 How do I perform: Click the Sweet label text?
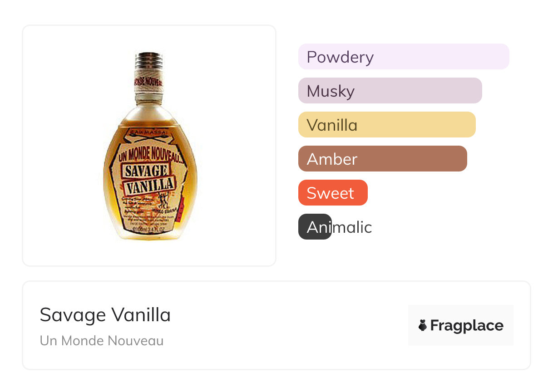(x=330, y=193)
